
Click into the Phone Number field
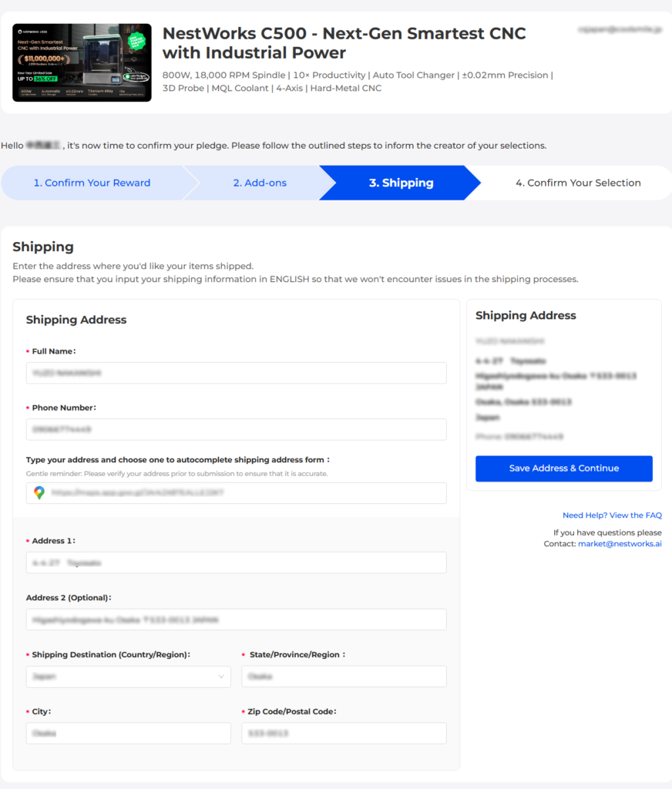click(x=236, y=429)
